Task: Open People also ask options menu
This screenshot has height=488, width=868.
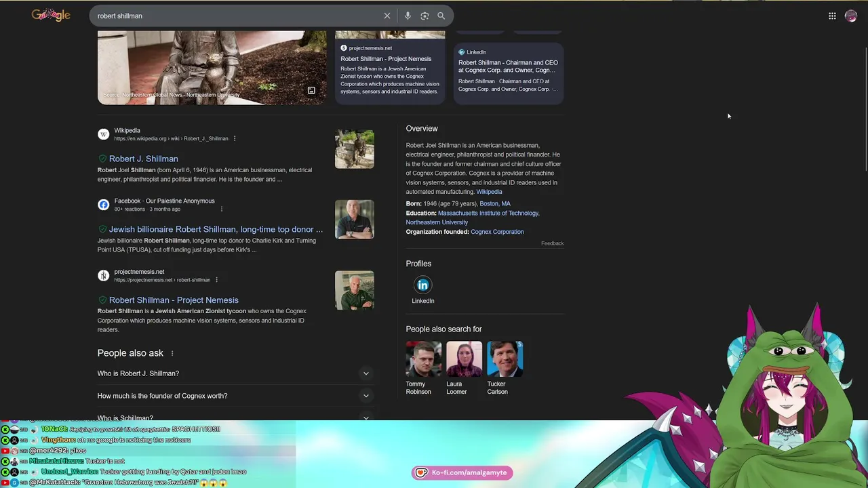Action: click(x=172, y=353)
